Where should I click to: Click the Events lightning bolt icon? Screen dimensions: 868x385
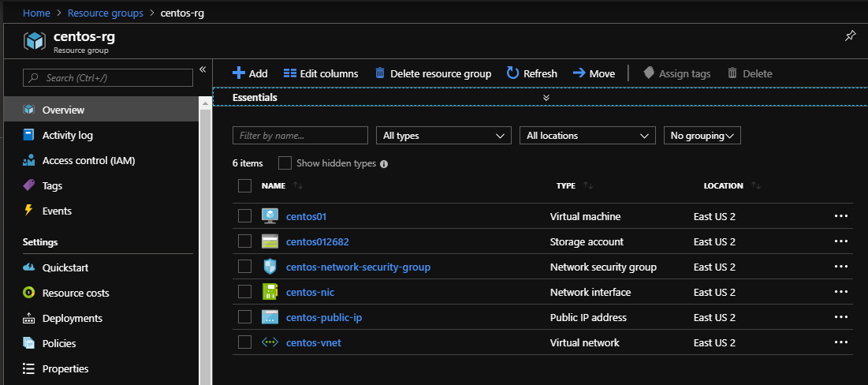tap(29, 211)
